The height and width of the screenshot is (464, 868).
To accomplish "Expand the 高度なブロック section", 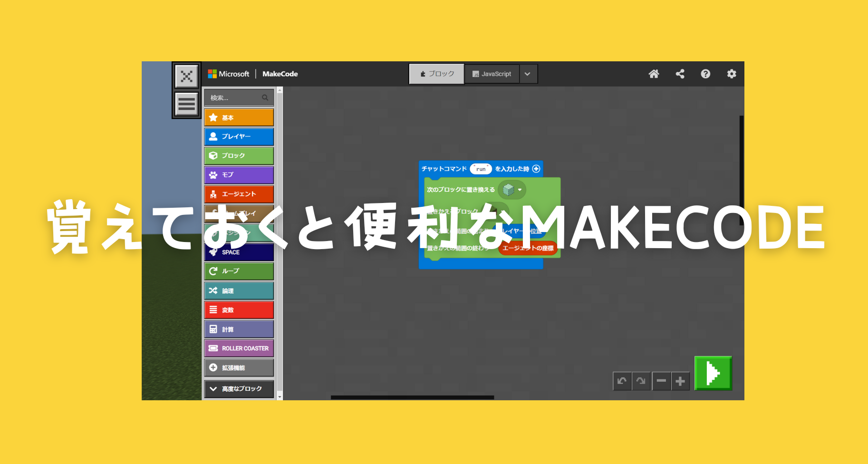I will (x=238, y=388).
